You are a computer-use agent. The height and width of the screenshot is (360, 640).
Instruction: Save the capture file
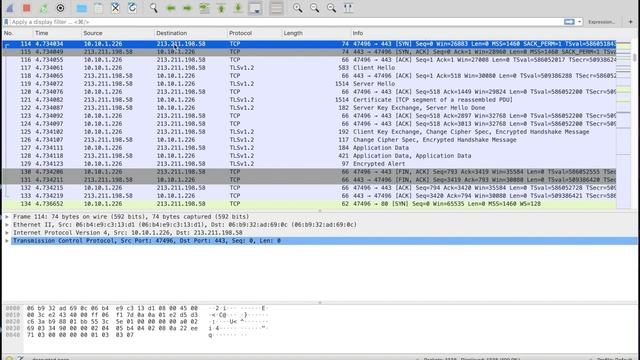click(x=98, y=8)
